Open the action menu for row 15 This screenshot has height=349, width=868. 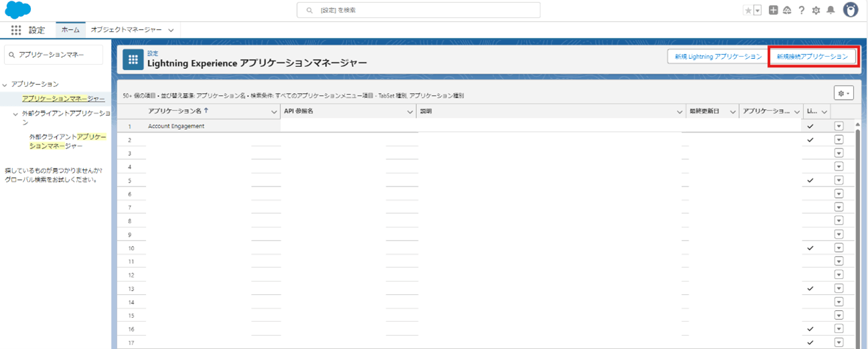pyautogui.click(x=839, y=316)
